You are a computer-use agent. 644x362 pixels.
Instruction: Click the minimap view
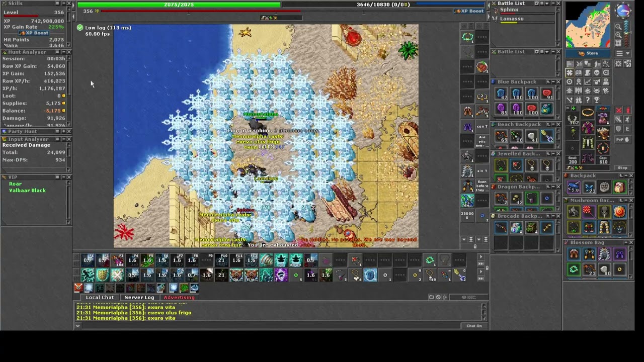pos(588,25)
